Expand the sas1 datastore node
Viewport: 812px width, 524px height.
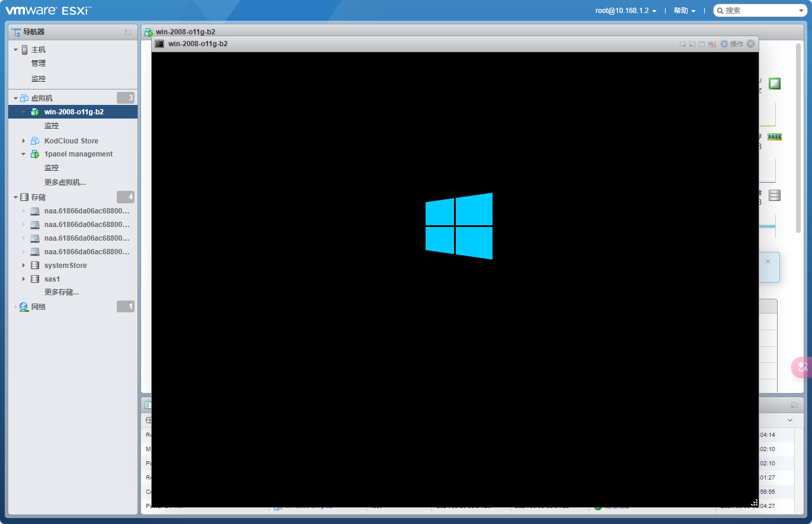point(24,279)
